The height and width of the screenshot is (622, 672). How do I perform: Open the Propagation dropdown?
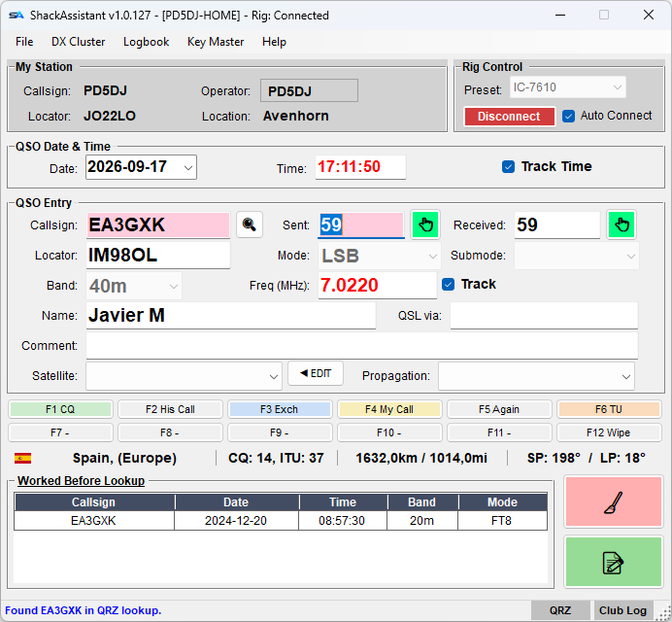tap(625, 377)
